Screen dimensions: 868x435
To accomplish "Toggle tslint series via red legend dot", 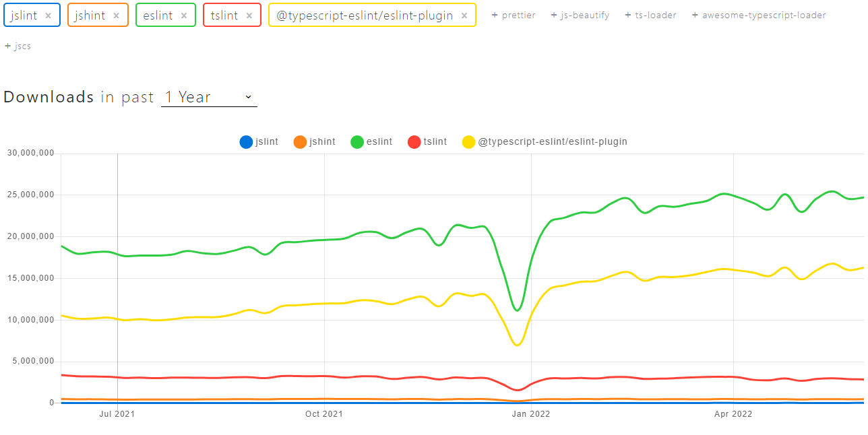I will [x=414, y=141].
